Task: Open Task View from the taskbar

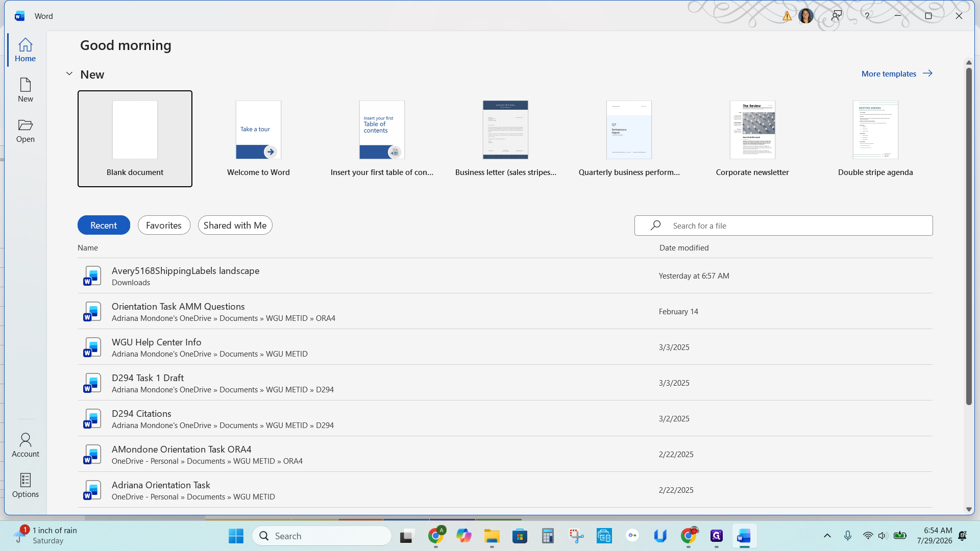Action: pos(406,536)
